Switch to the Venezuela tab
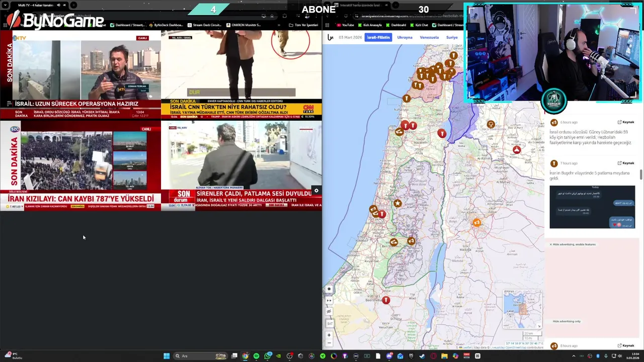Viewport: 644px width, 362px height. click(x=429, y=37)
